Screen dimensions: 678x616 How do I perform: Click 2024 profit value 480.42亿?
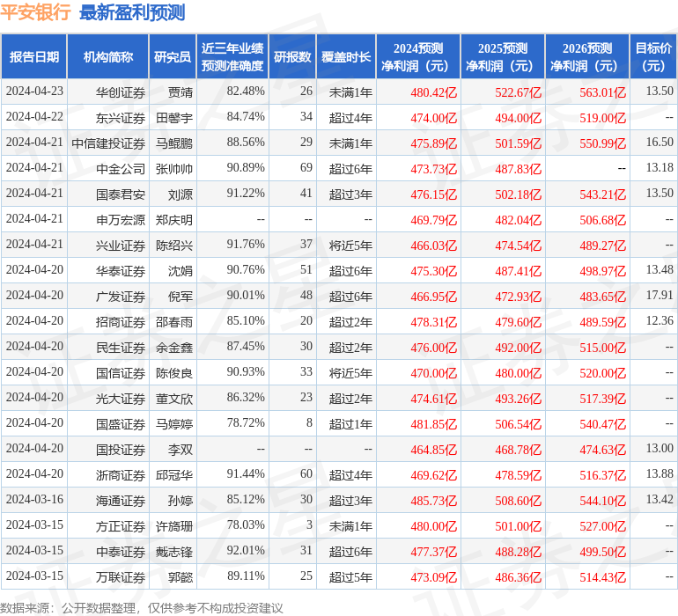pyautogui.click(x=434, y=92)
